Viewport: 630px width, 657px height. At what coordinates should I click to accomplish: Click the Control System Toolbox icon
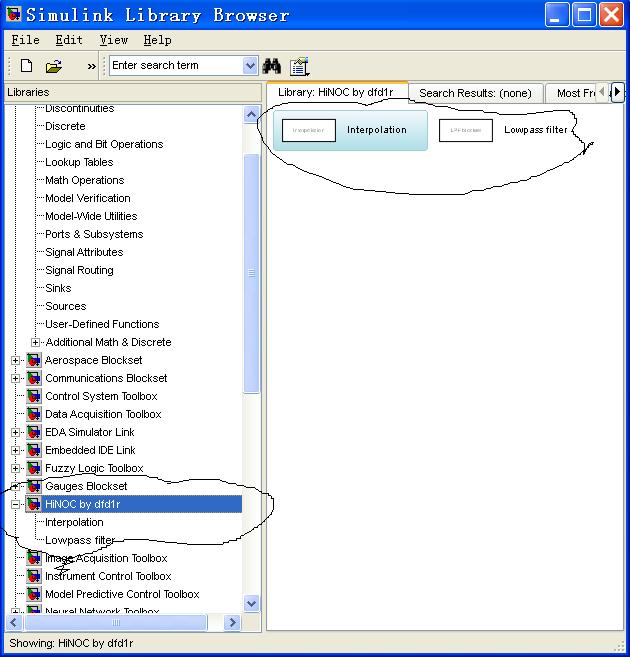(34, 396)
